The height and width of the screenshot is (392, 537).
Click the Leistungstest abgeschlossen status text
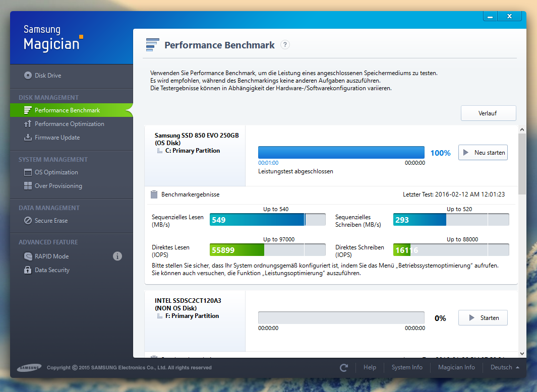(x=295, y=171)
